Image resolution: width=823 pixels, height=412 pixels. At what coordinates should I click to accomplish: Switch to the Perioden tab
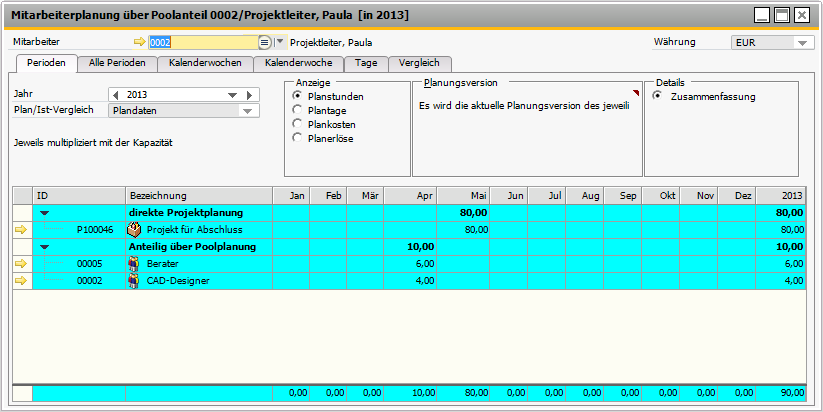(46, 63)
